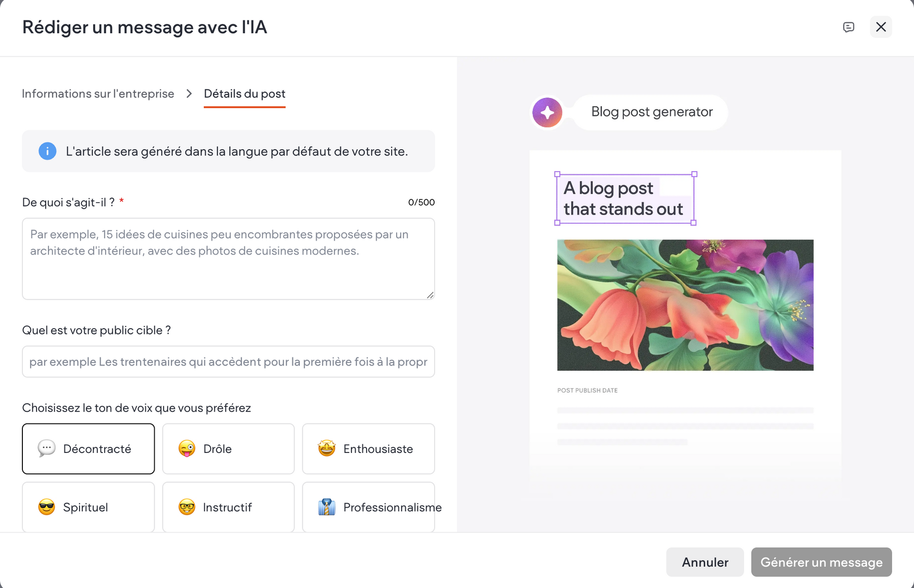
Task: Select the Enthousiaste tone option
Action: [x=368, y=449]
